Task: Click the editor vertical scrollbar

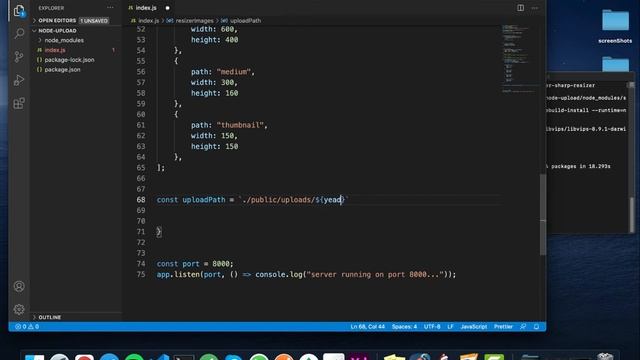Action: 543,214
